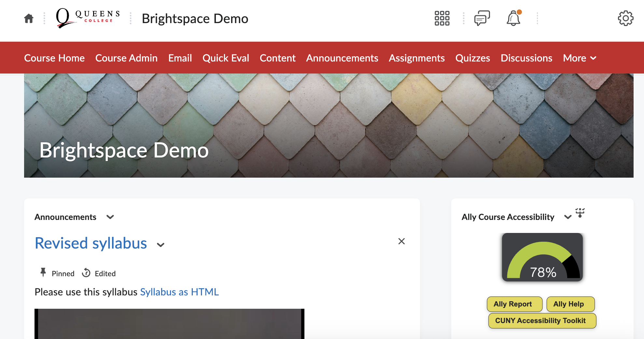Open Quizzes page

pyautogui.click(x=473, y=58)
